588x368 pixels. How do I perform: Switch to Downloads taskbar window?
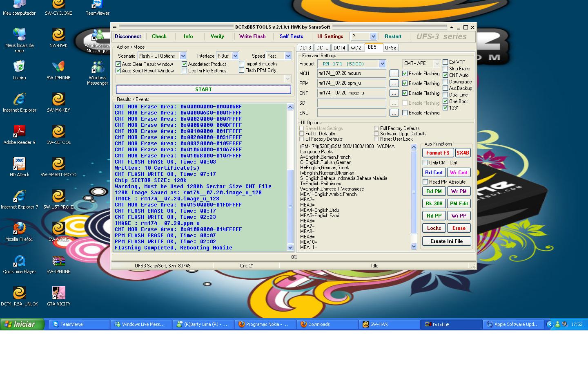[x=327, y=324]
